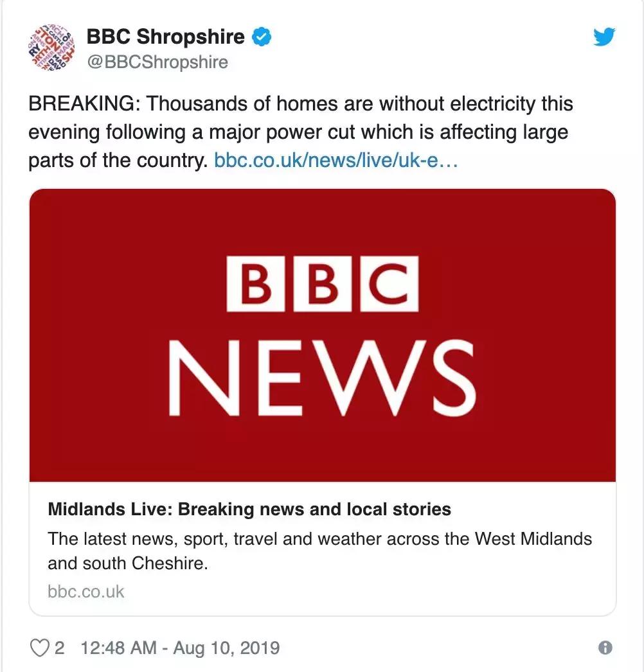Click the C block of the BBC logo
The width and height of the screenshot is (644, 672).
(390, 283)
